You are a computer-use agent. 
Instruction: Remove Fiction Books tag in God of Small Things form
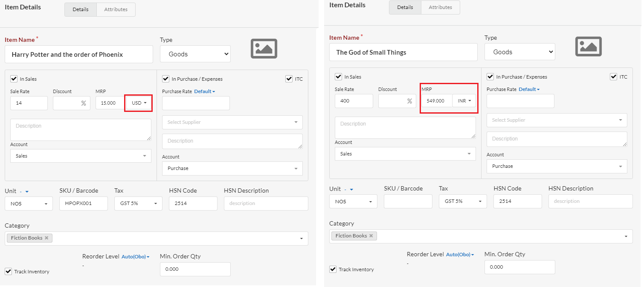[371, 236]
